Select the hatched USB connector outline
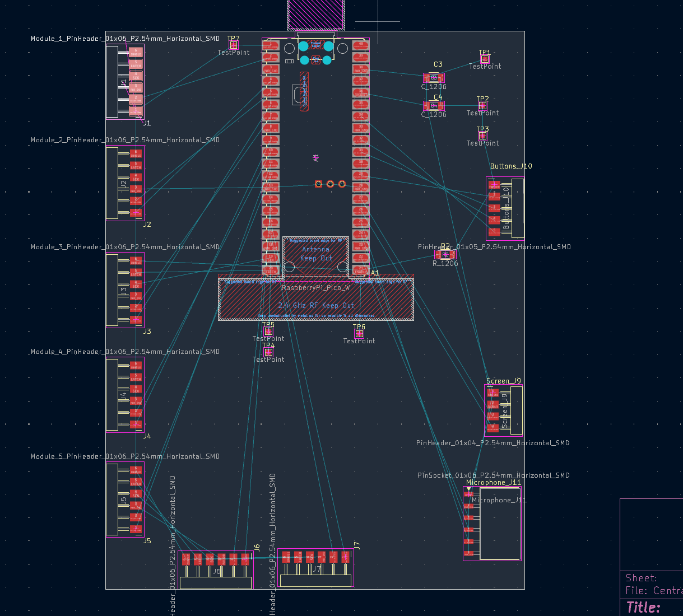683x616 pixels. pos(316,15)
